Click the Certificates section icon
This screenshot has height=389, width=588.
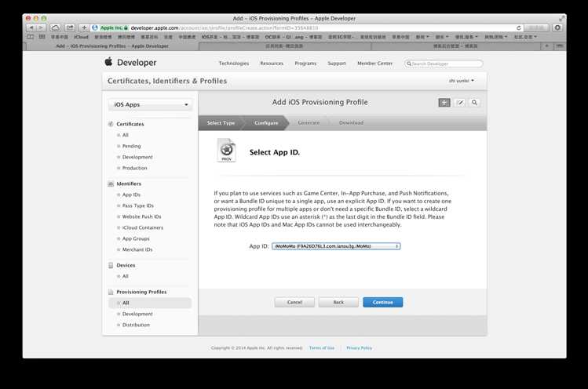pyautogui.click(x=111, y=124)
